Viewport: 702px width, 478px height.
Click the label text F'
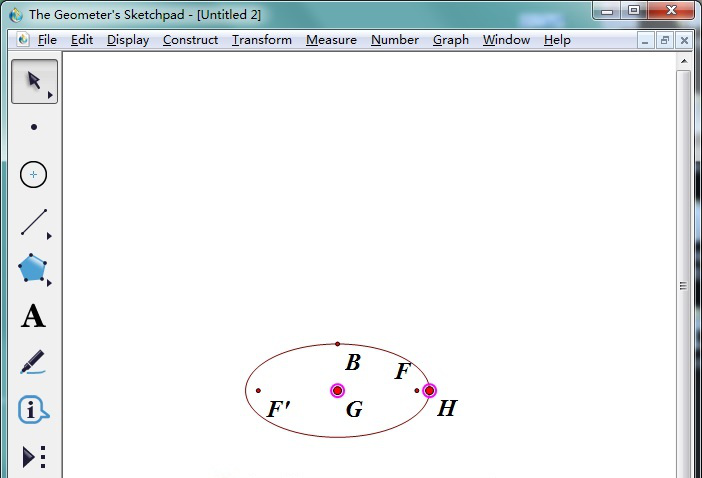[278, 409]
